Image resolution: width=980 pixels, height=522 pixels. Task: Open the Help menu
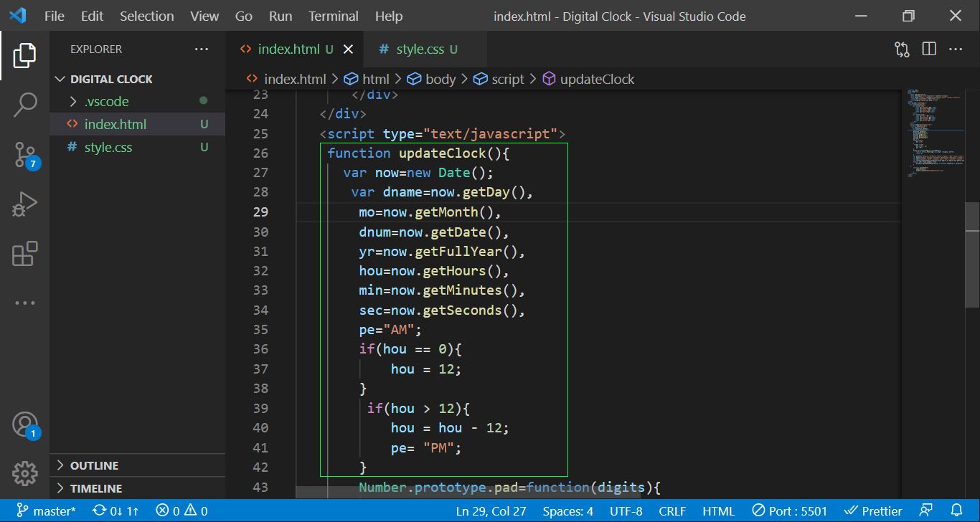coord(389,16)
